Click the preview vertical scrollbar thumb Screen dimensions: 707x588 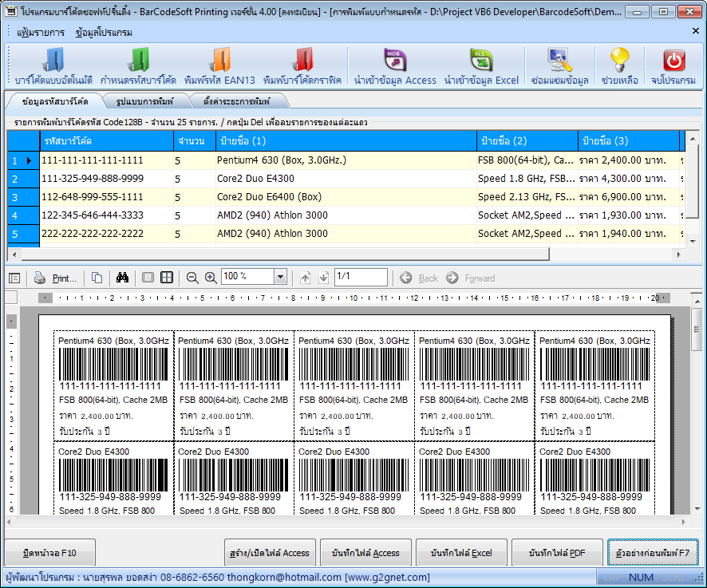pos(697,330)
